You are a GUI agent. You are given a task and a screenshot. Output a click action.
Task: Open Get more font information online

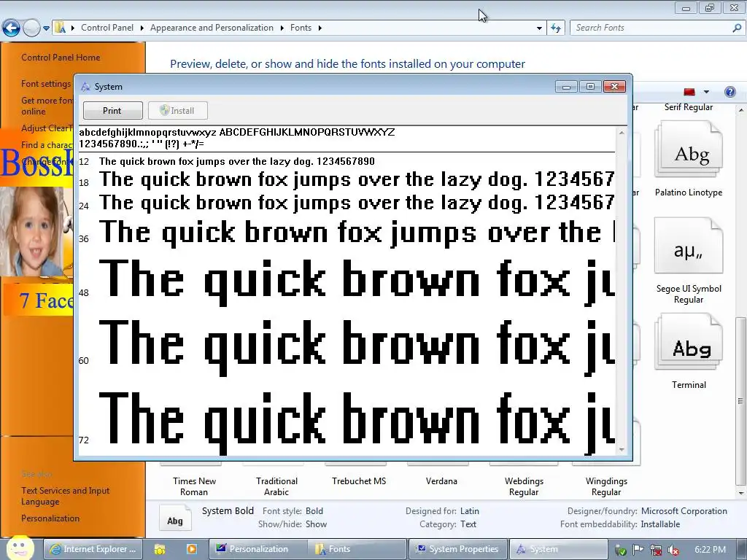tap(47, 106)
